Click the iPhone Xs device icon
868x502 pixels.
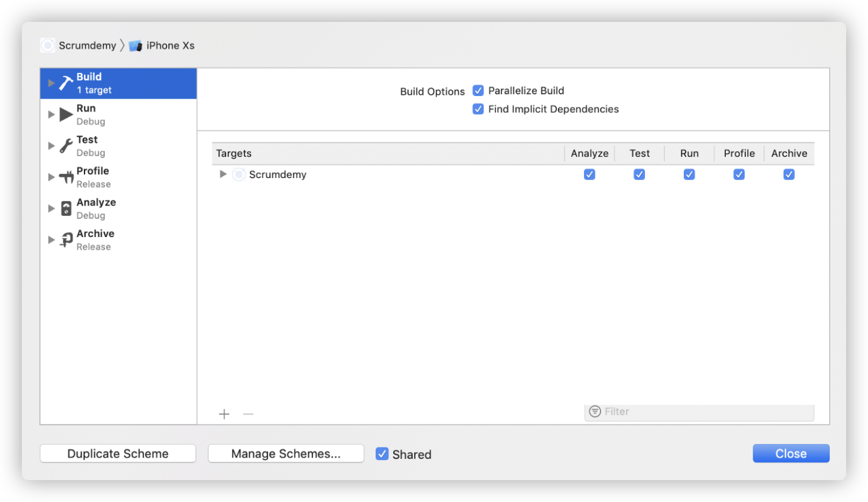(x=136, y=46)
